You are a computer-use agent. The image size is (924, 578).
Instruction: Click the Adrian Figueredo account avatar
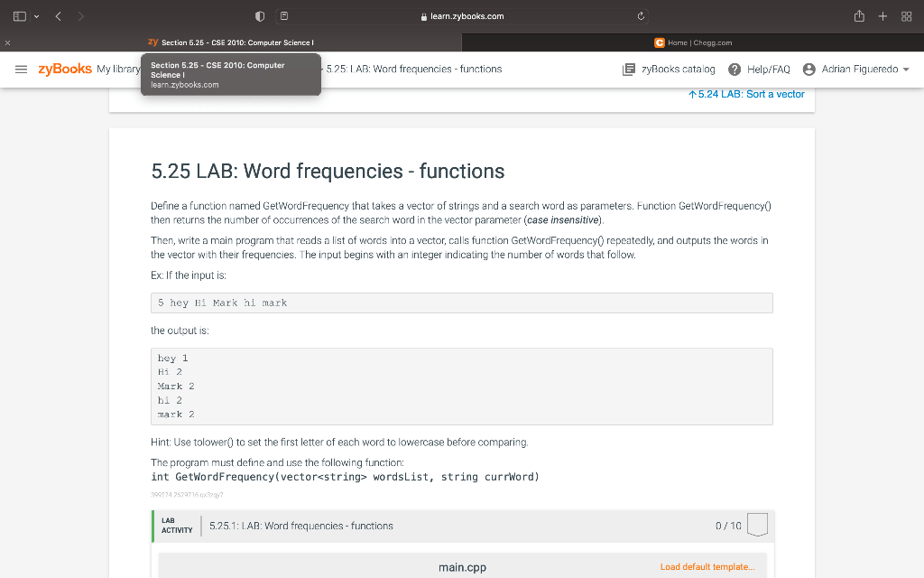[809, 70]
